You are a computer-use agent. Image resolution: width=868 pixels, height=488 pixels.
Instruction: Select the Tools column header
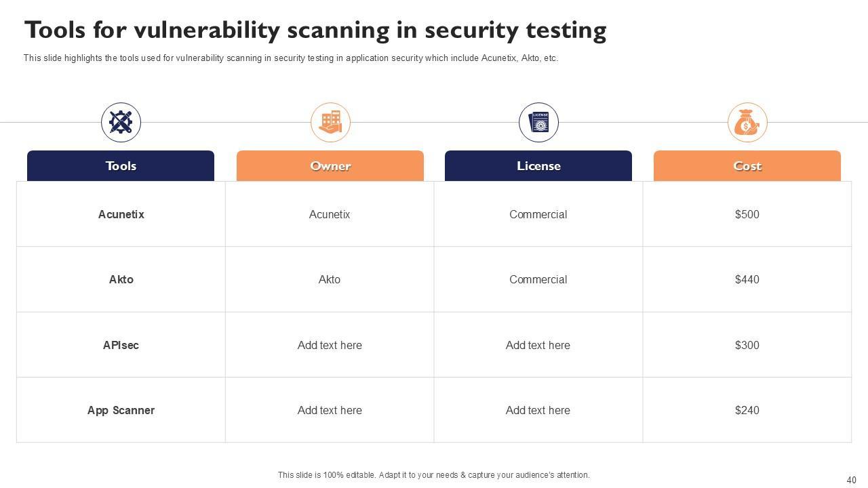pos(121,166)
